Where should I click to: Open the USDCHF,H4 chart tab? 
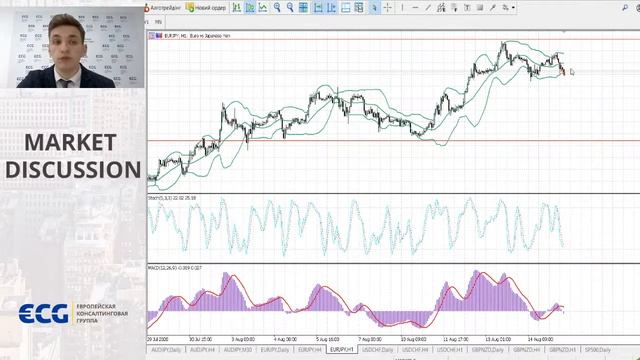pos(415,350)
